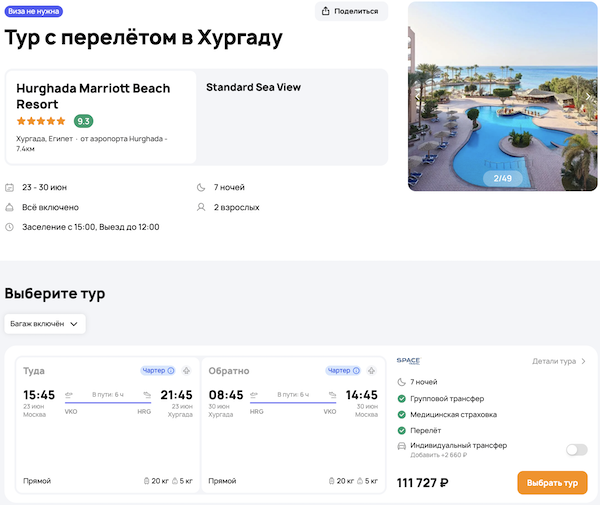The image size is (600, 505).
Task: Click airplane icon beside Туда Чартер badge
Action: [186, 370]
